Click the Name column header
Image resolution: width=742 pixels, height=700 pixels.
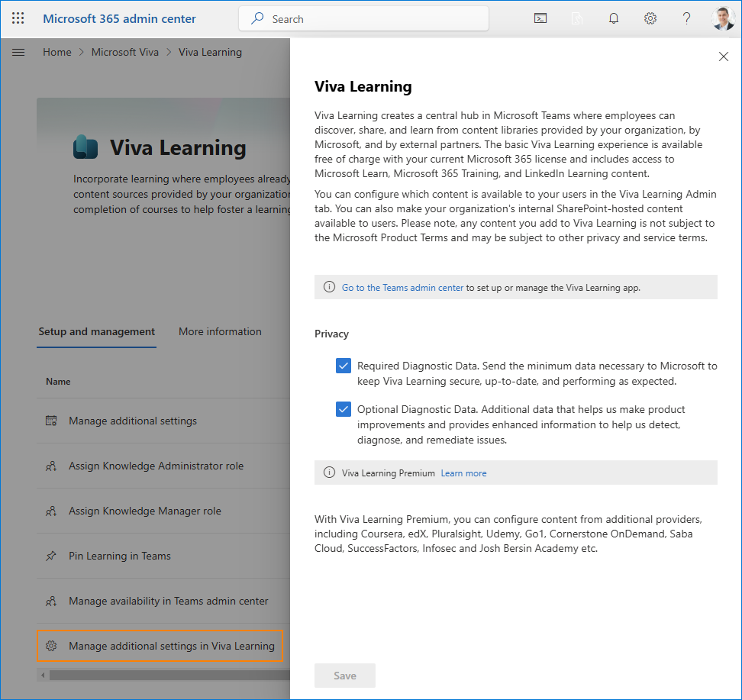tap(58, 382)
